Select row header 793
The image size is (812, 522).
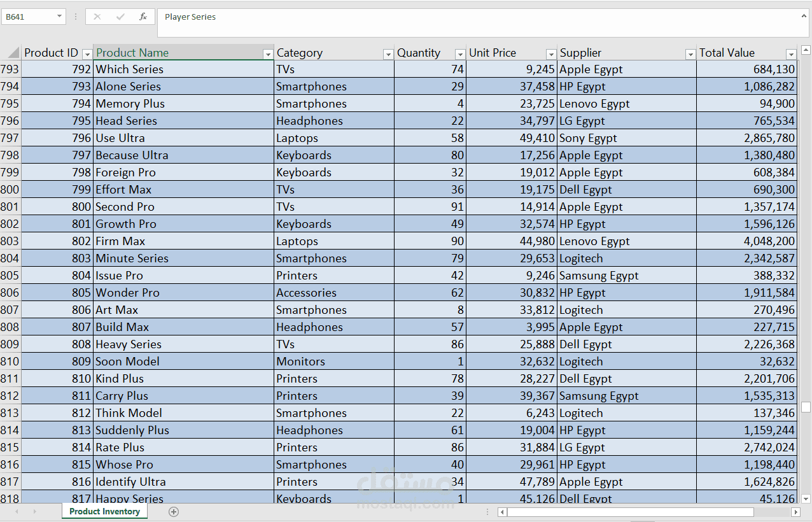point(10,69)
